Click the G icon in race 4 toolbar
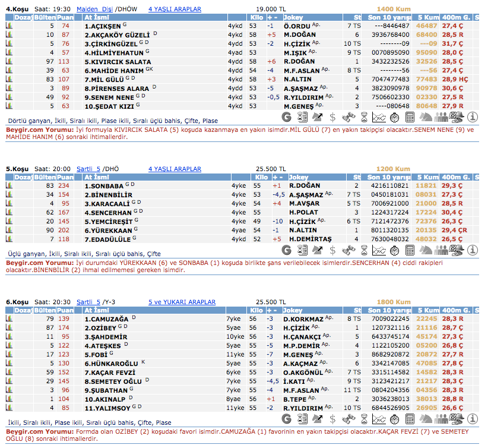Screen dimensions: 491x448 click(287, 117)
